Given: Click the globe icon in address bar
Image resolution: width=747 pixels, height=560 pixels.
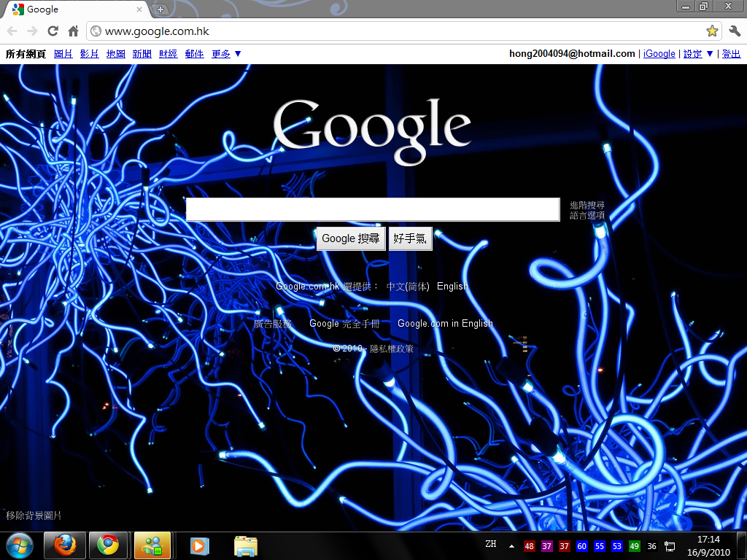Looking at the screenshot, I should pyautogui.click(x=96, y=31).
